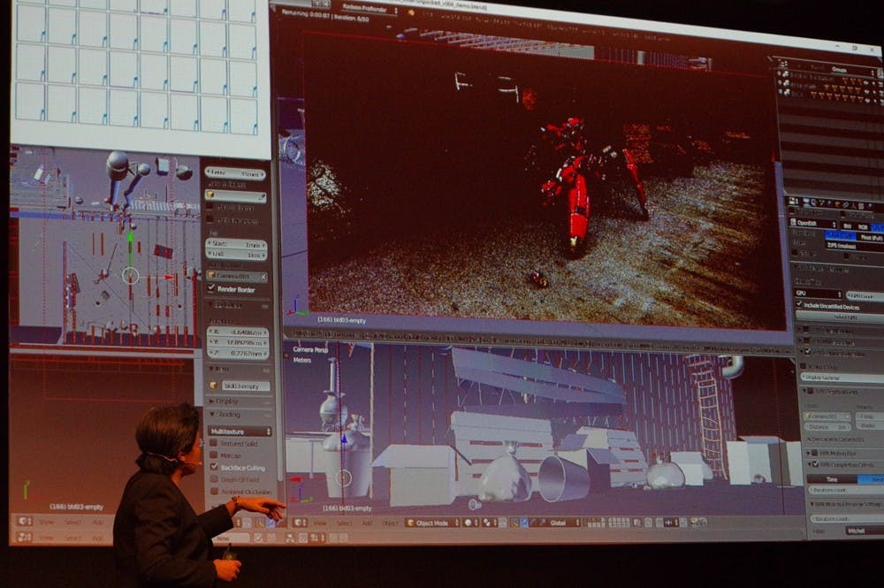Click the camera.001 object field in Depth of Field

(x=827, y=416)
